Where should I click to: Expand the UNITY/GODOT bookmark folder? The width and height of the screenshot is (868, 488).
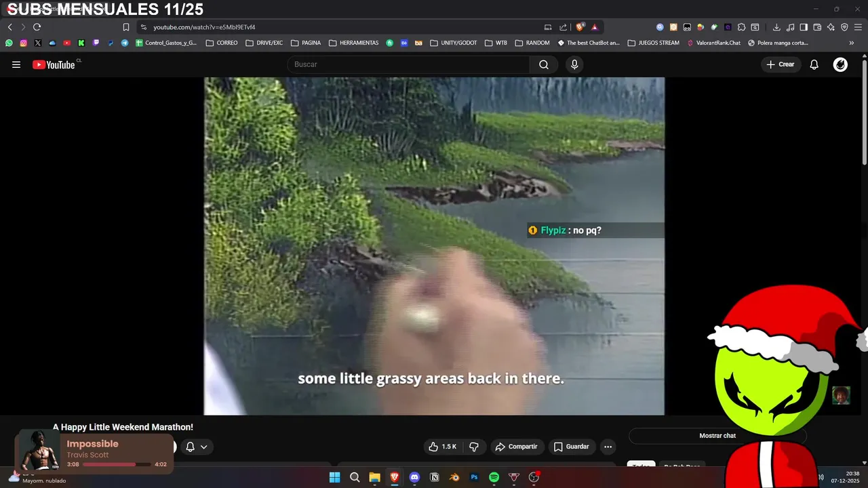[454, 43]
